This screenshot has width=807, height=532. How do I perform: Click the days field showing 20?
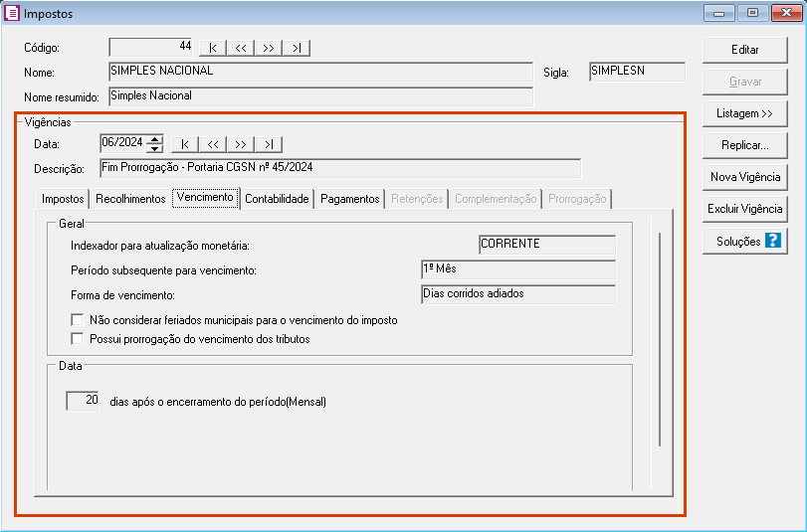coord(83,401)
